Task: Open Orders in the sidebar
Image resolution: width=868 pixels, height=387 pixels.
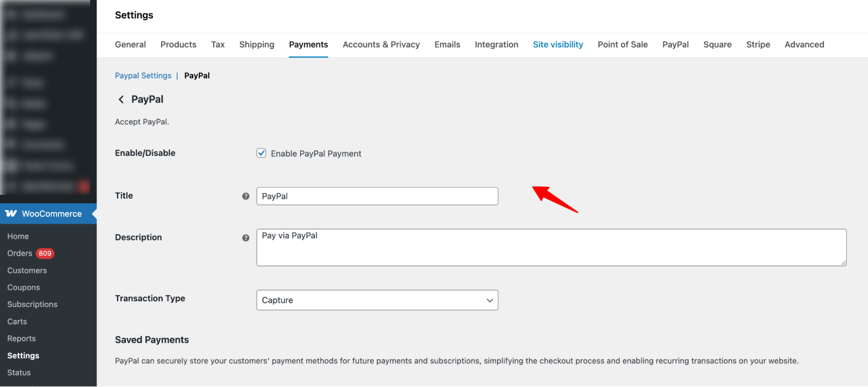Action: [20, 253]
